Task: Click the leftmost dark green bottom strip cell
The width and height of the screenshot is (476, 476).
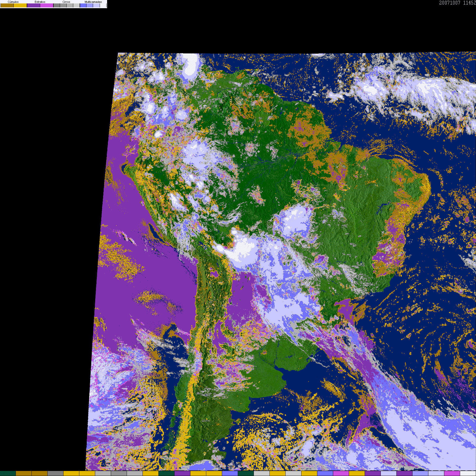Action: [8, 473]
